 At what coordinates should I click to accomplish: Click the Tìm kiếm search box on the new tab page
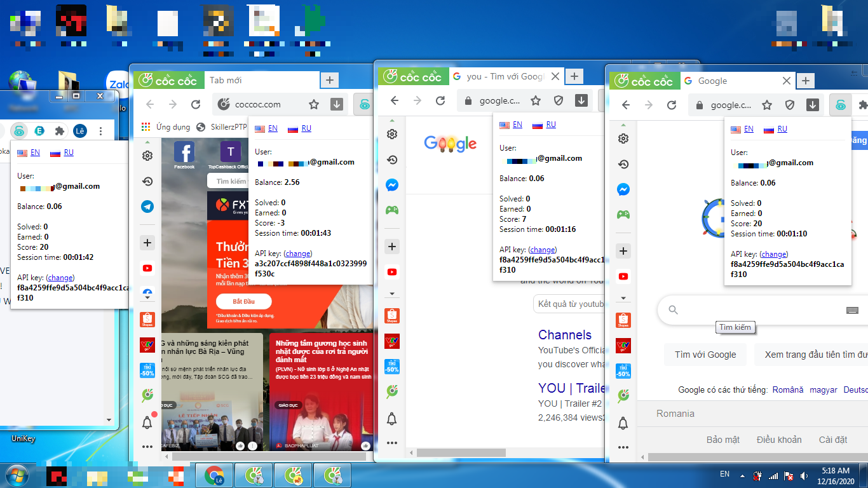pos(227,181)
